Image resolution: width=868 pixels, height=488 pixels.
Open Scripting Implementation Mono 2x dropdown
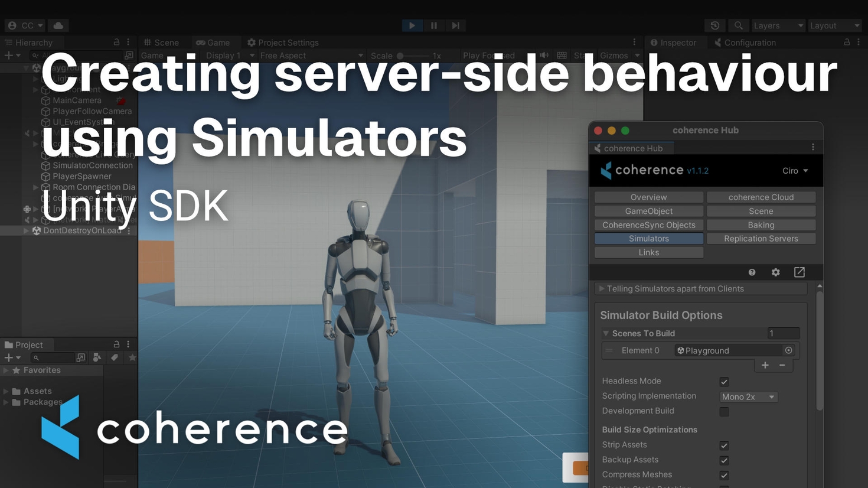748,397
